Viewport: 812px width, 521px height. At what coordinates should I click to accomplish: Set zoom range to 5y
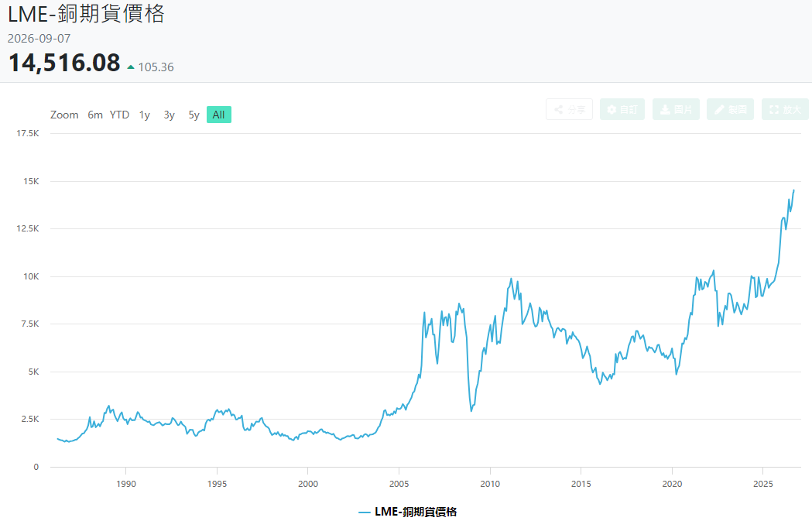[x=194, y=115]
